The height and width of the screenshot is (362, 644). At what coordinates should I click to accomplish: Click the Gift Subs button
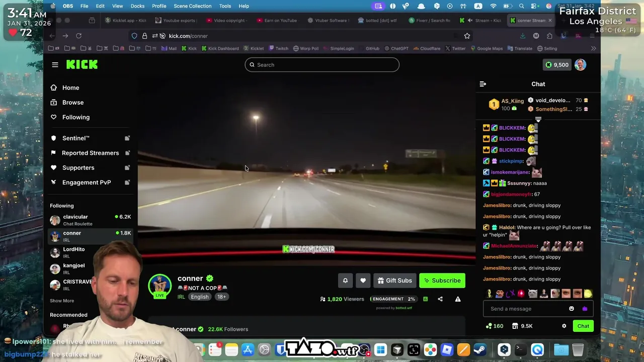[x=395, y=281]
